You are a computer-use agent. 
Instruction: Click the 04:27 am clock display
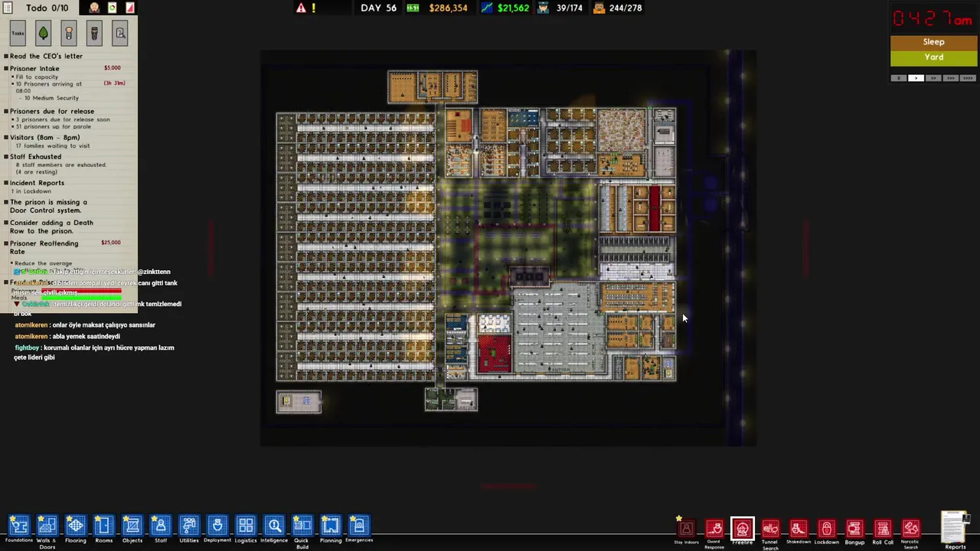(x=933, y=18)
